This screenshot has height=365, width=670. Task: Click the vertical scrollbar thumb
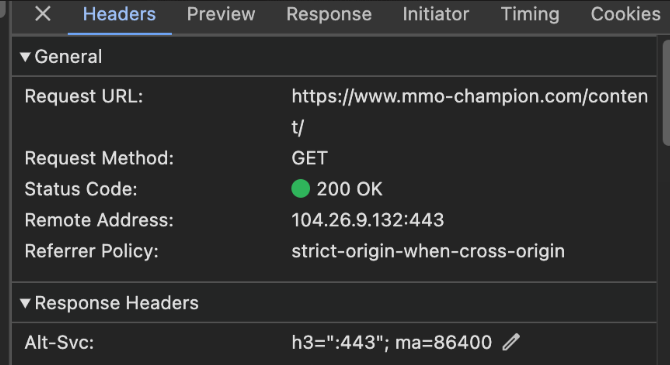(666, 93)
